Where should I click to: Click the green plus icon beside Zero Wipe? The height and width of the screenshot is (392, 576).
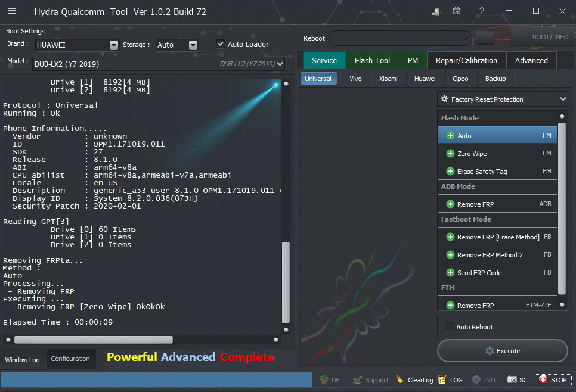pyautogui.click(x=450, y=154)
